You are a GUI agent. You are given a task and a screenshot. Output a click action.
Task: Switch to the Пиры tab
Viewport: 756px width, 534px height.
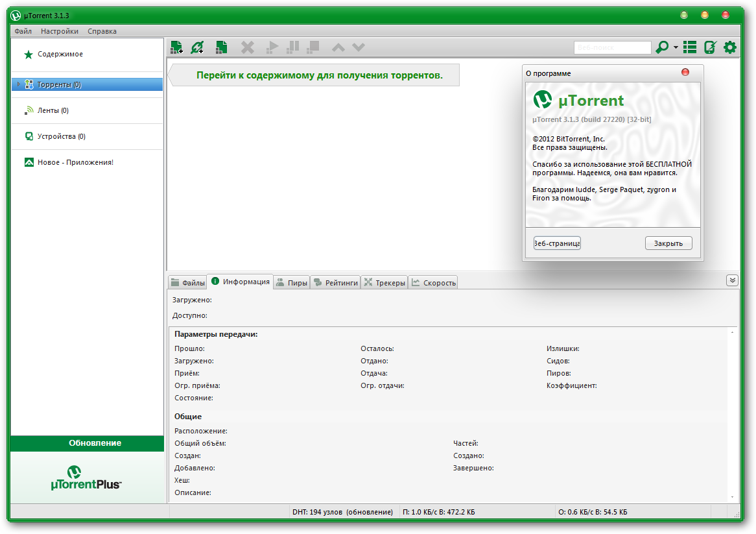[291, 283]
